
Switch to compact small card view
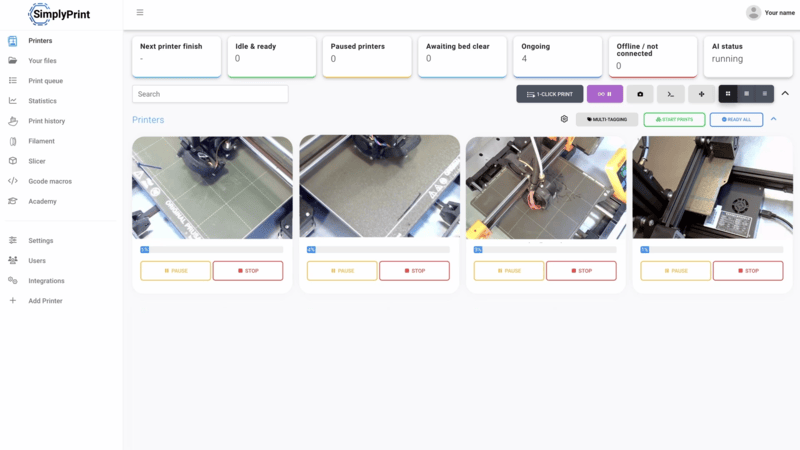click(x=765, y=94)
